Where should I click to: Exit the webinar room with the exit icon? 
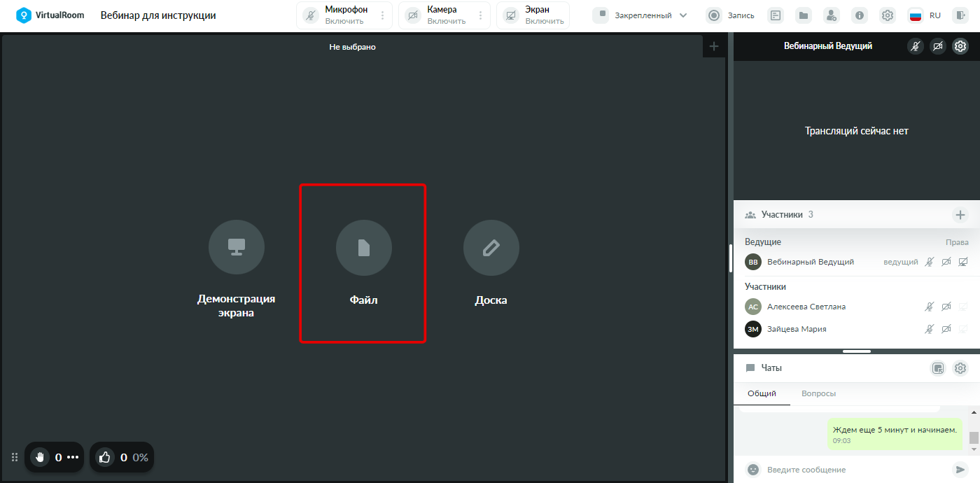point(960,15)
